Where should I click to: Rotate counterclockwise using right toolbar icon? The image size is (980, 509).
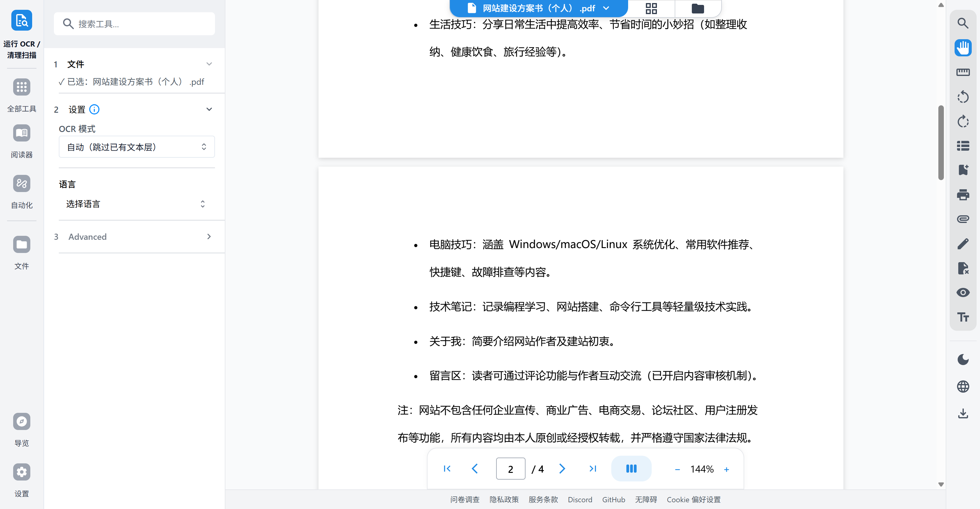(x=963, y=97)
